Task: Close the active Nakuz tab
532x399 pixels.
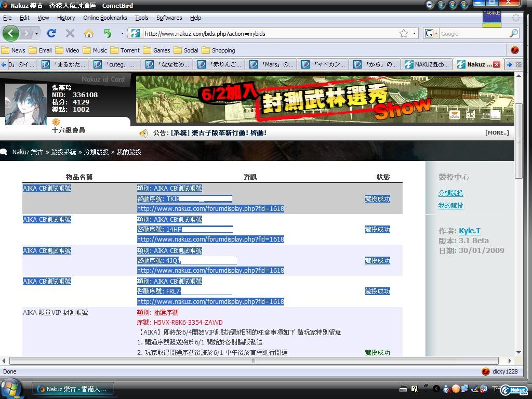Action: coord(496,64)
